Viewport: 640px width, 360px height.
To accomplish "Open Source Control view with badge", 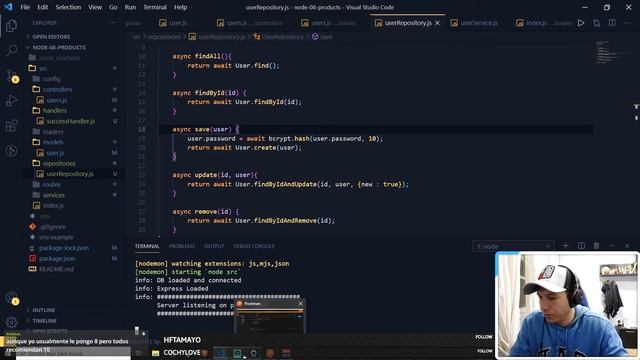I will click(x=11, y=76).
